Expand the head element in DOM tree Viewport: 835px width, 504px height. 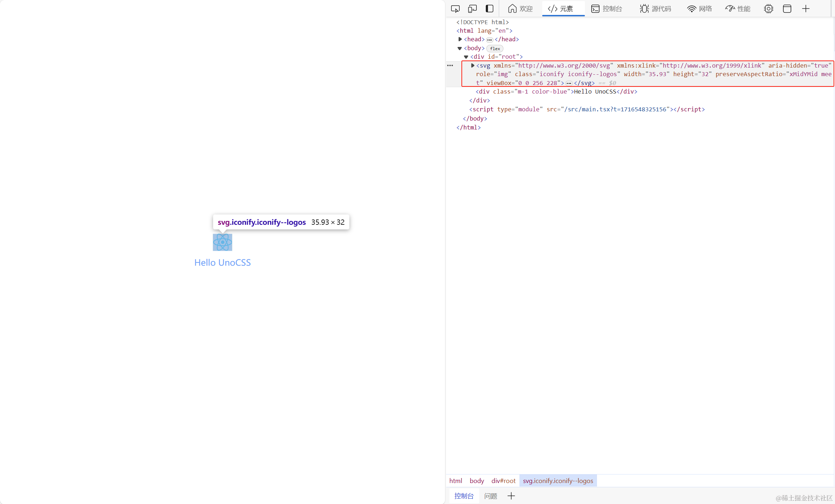click(460, 39)
